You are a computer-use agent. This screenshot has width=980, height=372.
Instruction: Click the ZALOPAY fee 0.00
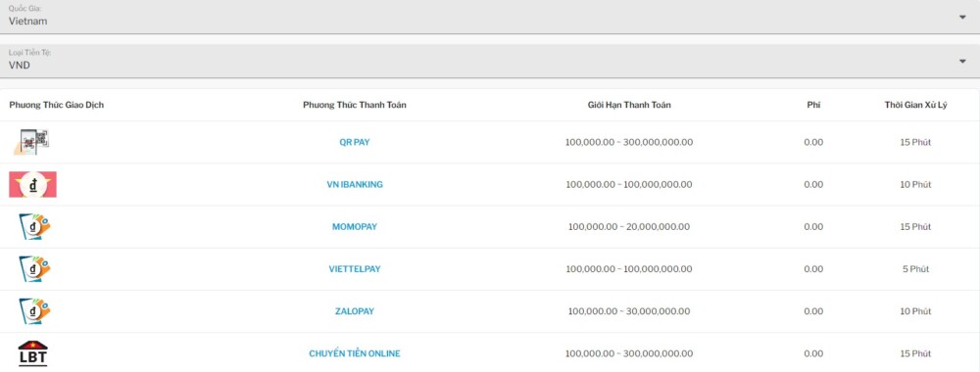[813, 311]
